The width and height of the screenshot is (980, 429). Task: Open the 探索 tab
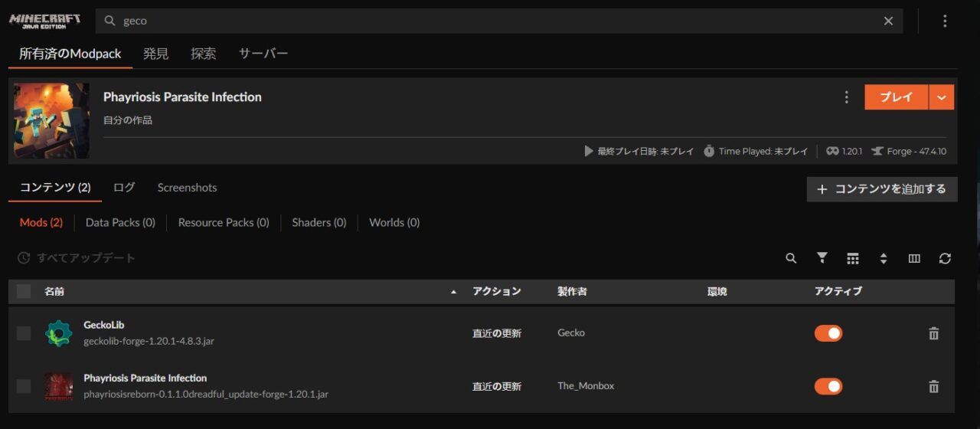204,54
